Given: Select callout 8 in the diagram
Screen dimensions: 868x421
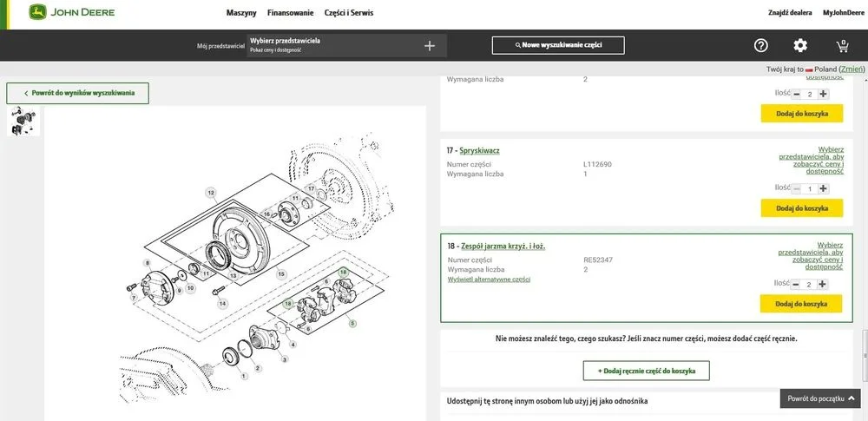Looking at the screenshot, I should tap(148, 262).
